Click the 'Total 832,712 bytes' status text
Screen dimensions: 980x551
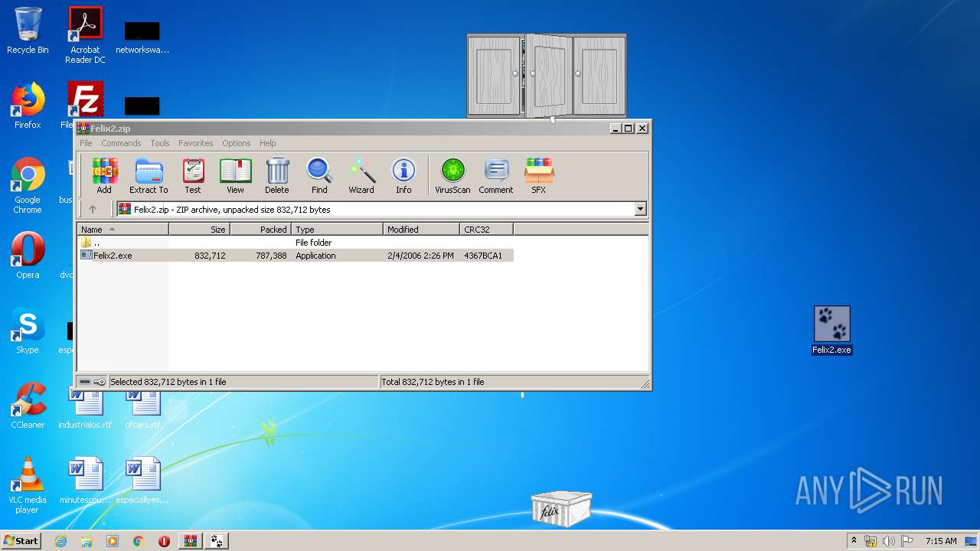click(433, 382)
